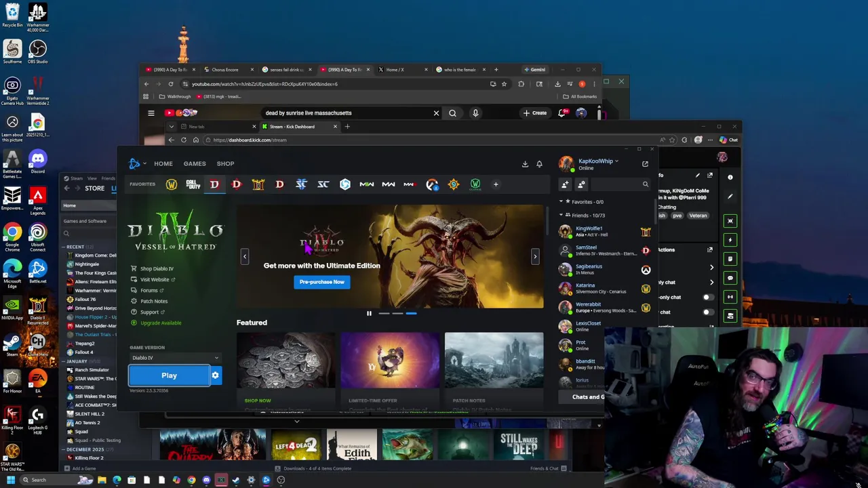Viewport: 868px width, 488px height.
Task: Go to previous banner slide arrow
Action: pyautogui.click(x=245, y=256)
